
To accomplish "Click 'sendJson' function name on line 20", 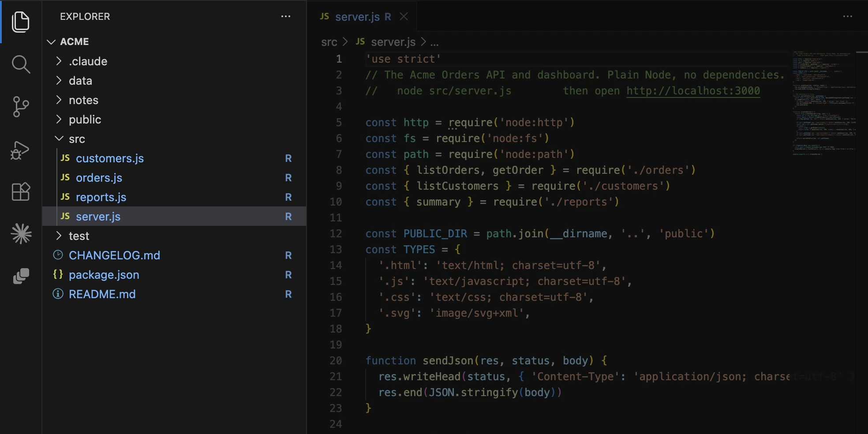I will pos(448,361).
